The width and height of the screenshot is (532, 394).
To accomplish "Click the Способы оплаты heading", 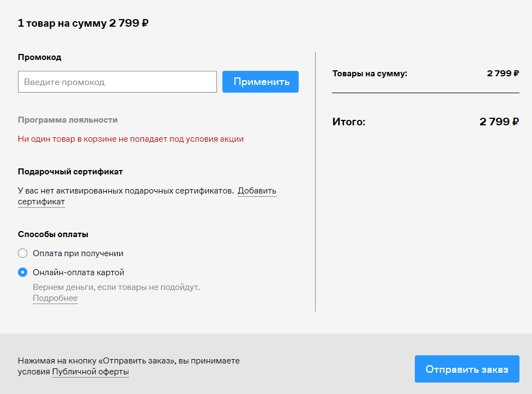I will 53,234.
